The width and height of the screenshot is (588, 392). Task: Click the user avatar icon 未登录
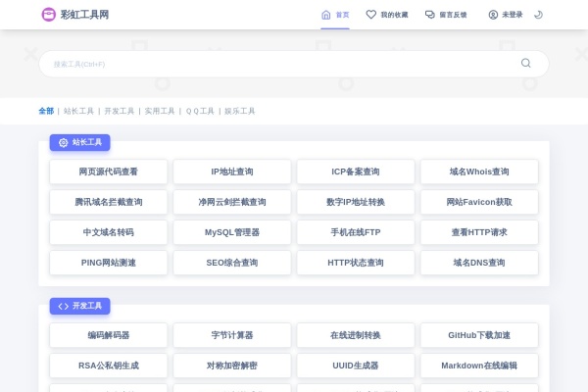(493, 15)
